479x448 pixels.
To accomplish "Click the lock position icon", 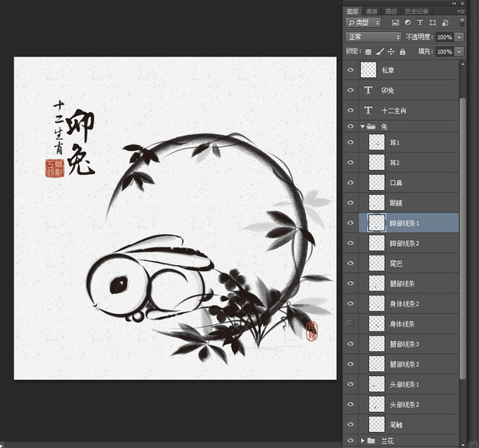I will point(391,52).
